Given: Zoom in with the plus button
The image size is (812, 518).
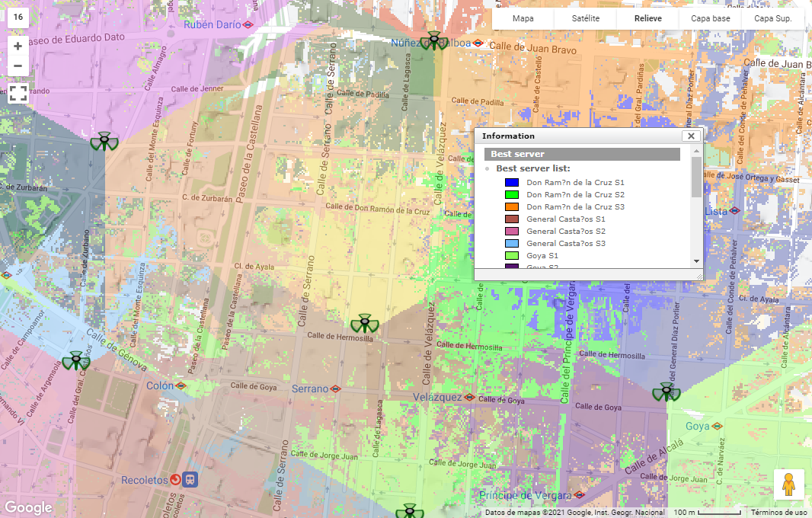Looking at the screenshot, I should point(18,46).
